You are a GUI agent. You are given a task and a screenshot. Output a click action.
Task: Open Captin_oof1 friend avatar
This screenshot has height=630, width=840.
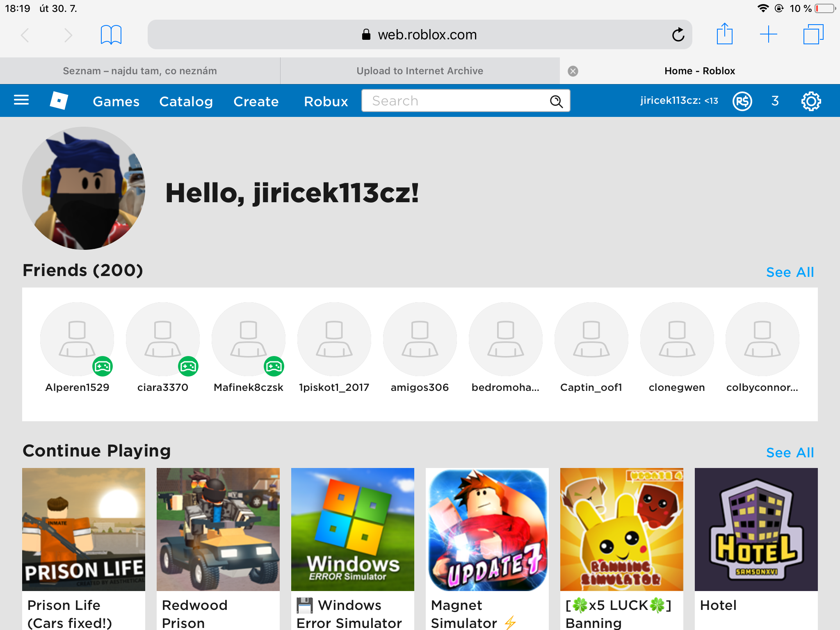click(591, 339)
